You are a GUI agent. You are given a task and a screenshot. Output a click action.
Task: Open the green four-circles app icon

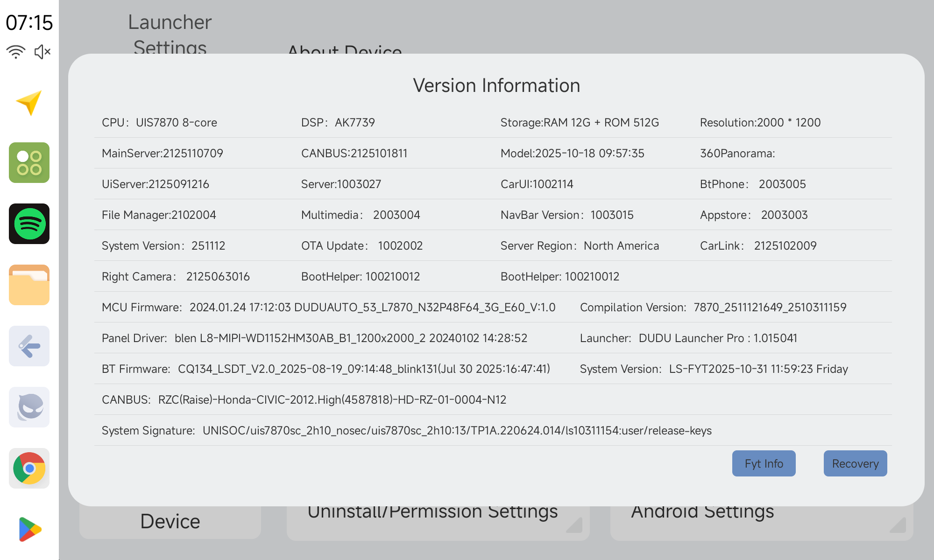(x=29, y=162)
